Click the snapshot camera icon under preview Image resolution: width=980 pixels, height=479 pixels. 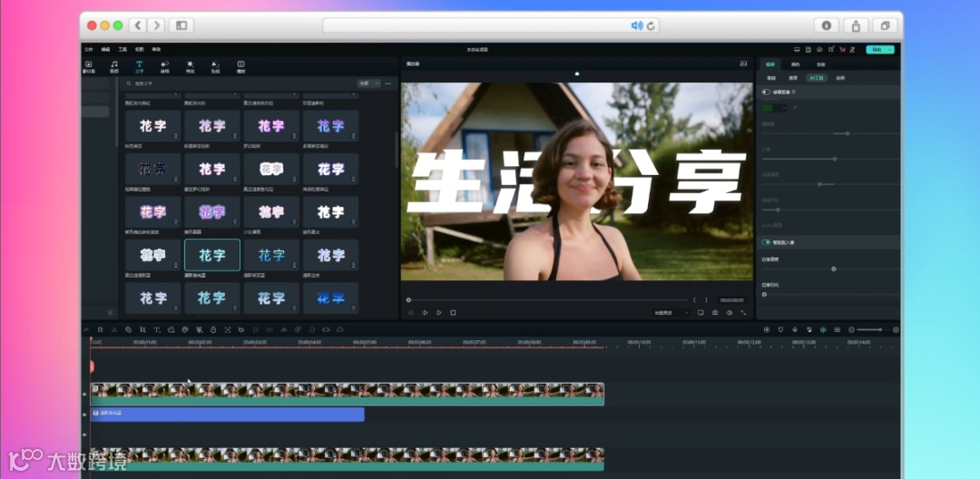click(715, 312)
